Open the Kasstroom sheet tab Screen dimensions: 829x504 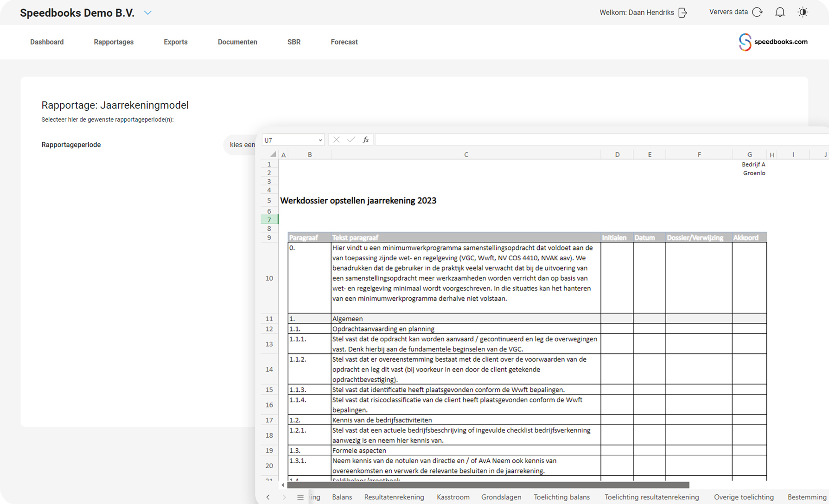pyautogui.click(x=453, y=497)
